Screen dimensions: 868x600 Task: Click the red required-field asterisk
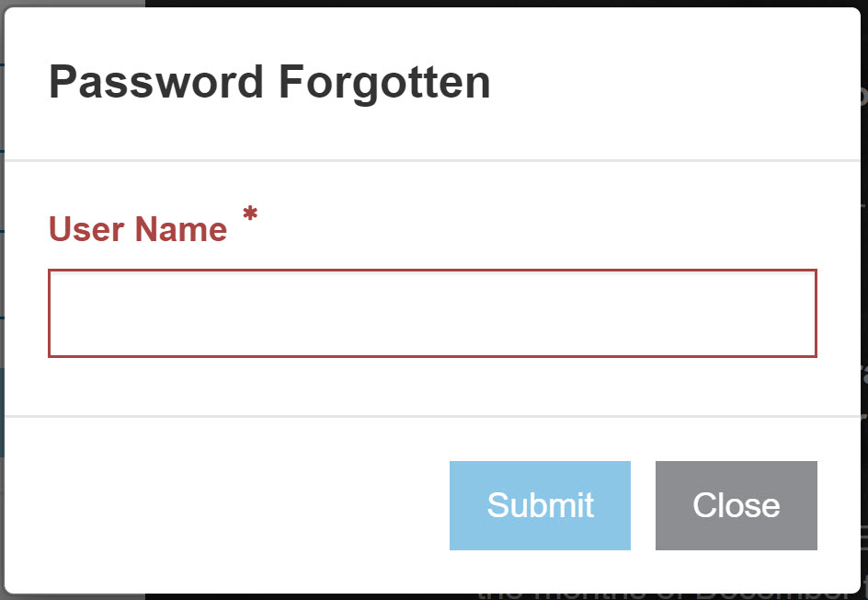[x=250, y=215]
